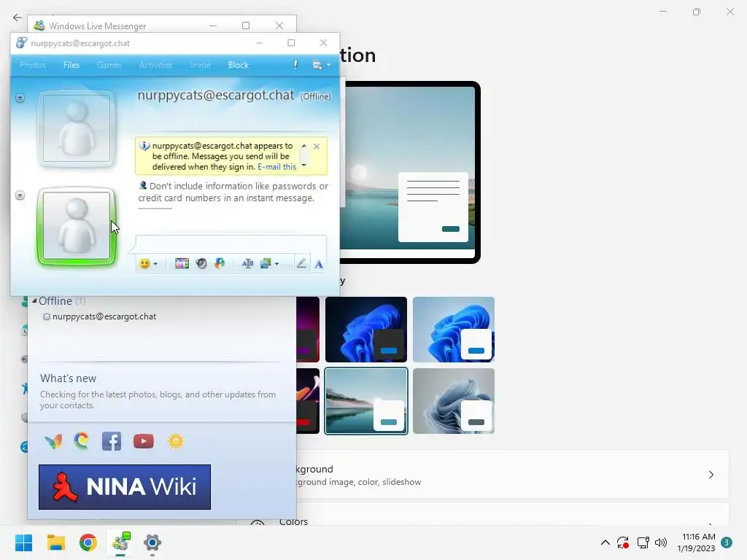
Task: Open Settings gear on taskbar
Action: click(152, 542)
